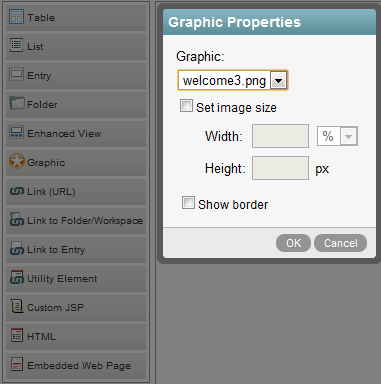The width and height of the screenshot is (381, 384).
Task: Click the Enhanced View icon
Action: pos(16,132)
